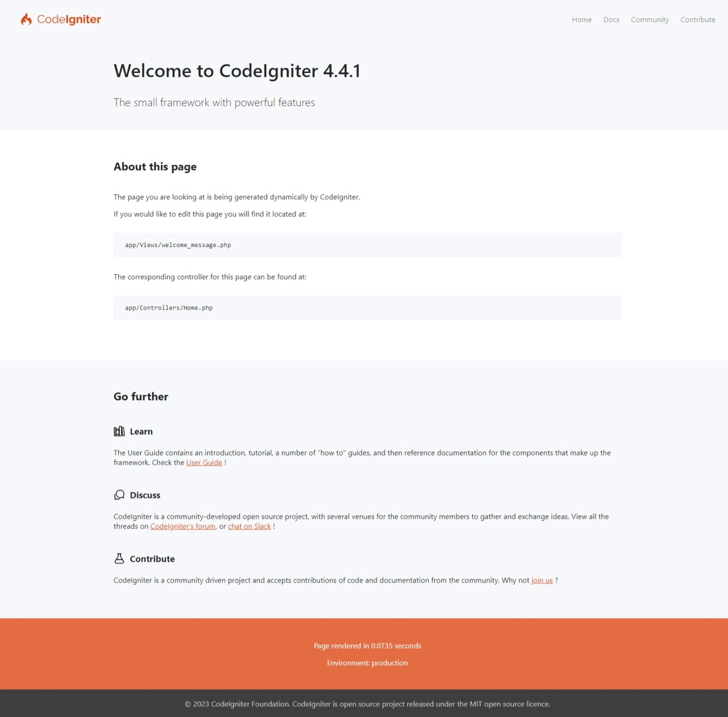Click the Contribute flask icon
The image size is (728, 717).
tap(119, 559)
